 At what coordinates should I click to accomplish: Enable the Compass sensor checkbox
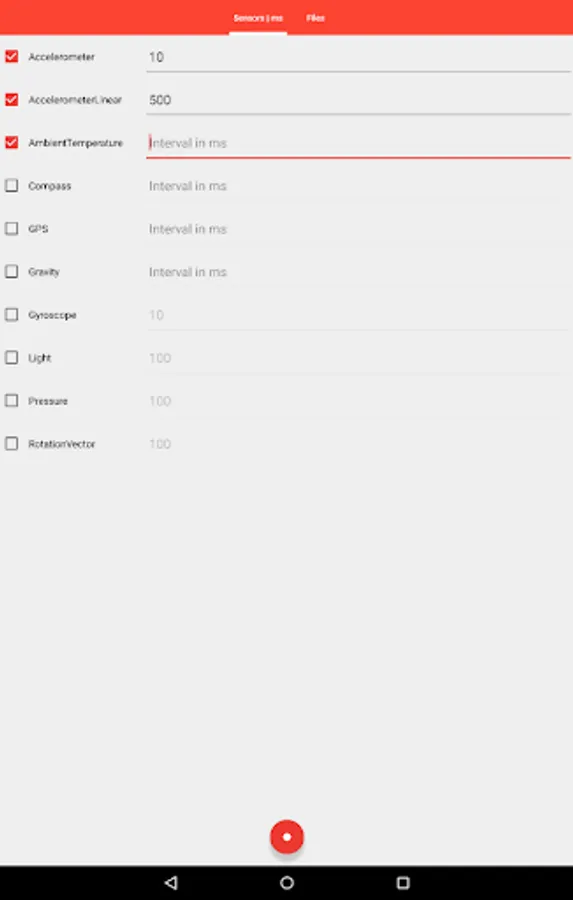tap(11, 185)
